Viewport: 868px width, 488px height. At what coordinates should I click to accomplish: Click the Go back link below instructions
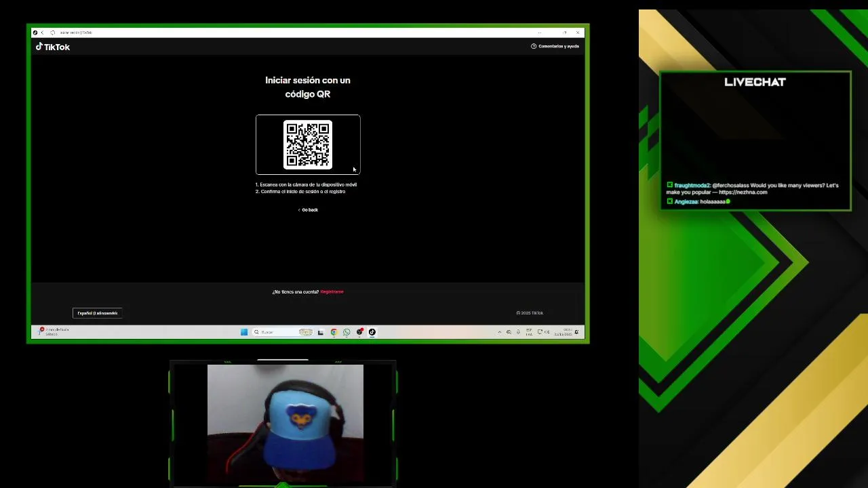click(x=308, y=210)
